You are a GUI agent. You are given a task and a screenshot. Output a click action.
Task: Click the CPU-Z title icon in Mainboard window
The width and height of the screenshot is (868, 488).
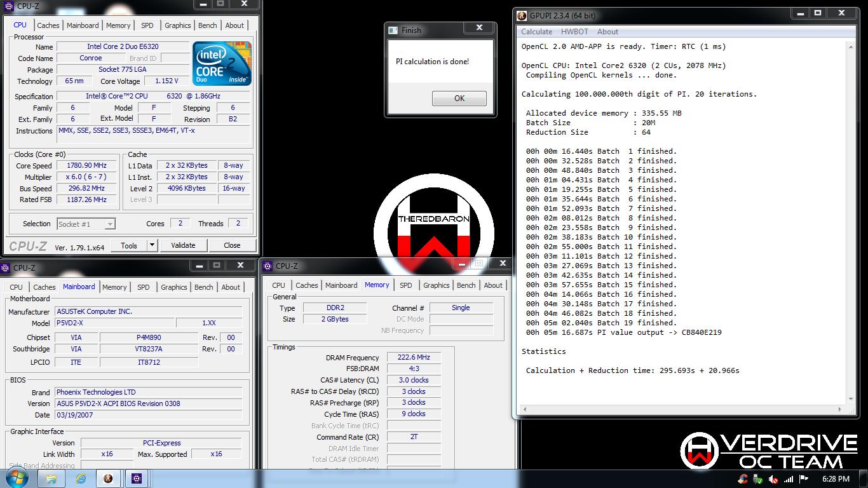(x=6, y=268)
